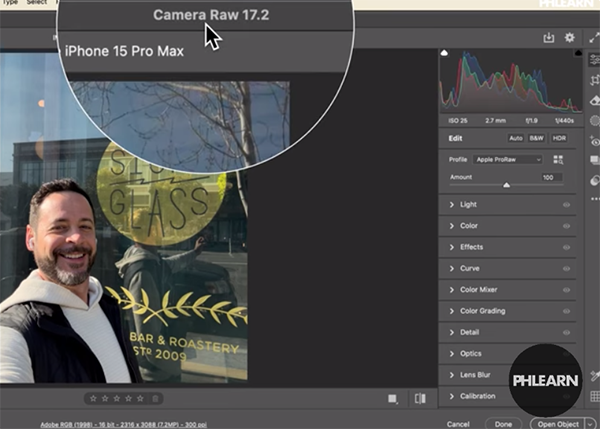Open the Apple ProRaw profile dropdown

[508, 160]
